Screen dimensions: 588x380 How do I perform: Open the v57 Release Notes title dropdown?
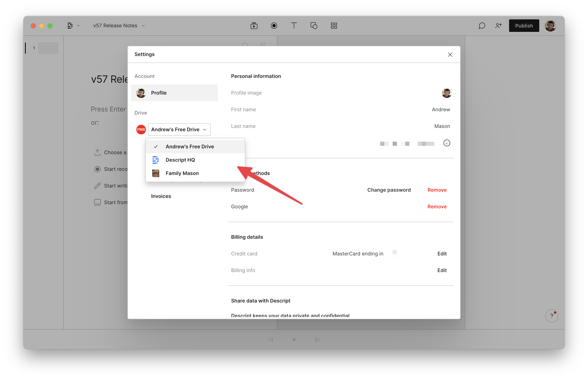click(x=143, y=25)
